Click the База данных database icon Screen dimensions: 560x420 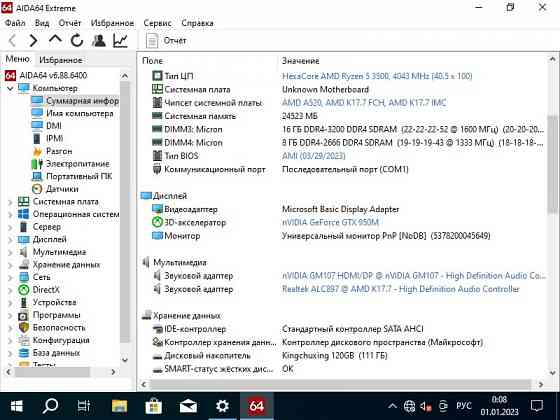pos(24,353)
